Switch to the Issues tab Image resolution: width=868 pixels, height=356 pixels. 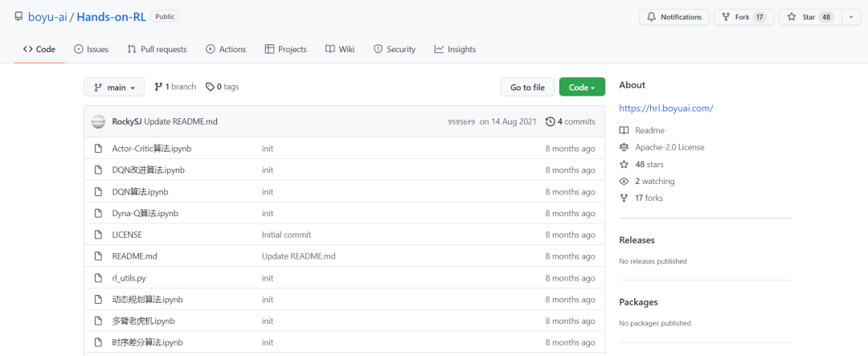(x=91, y=49)
